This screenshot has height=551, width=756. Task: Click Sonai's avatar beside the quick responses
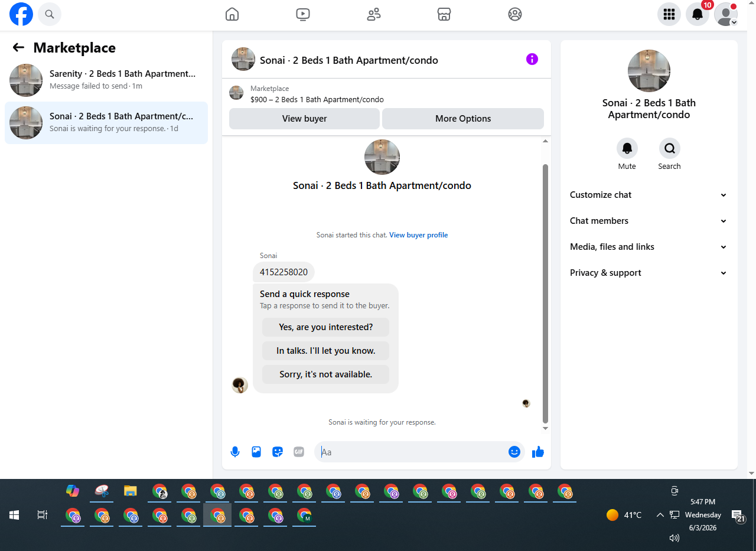coord(240,385)
